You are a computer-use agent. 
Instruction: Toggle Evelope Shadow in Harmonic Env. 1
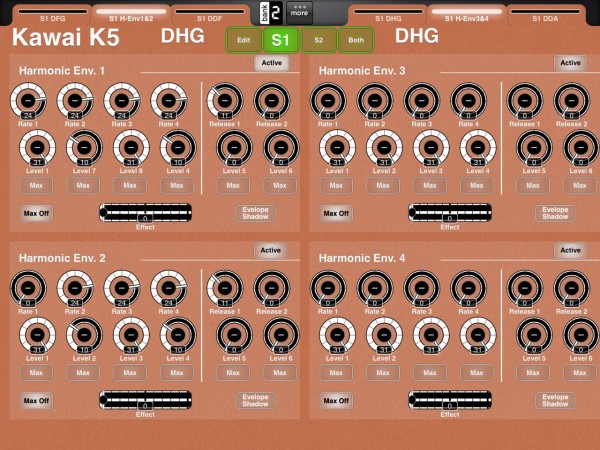pos(255,213)
